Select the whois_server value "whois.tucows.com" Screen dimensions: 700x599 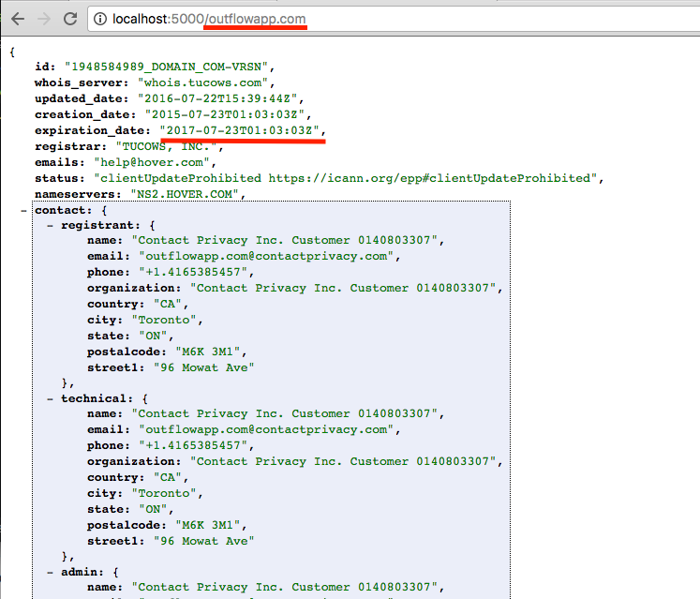[x=202, y=82]
